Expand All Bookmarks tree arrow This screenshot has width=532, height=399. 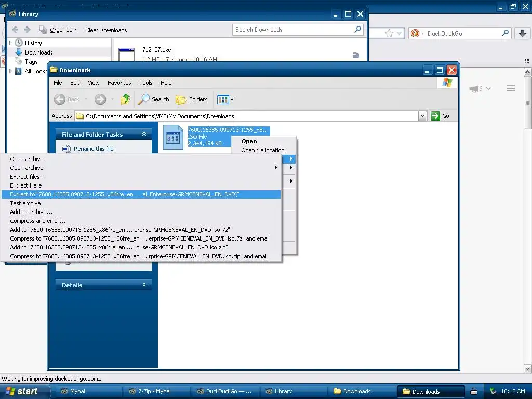(x=10, y=71)
